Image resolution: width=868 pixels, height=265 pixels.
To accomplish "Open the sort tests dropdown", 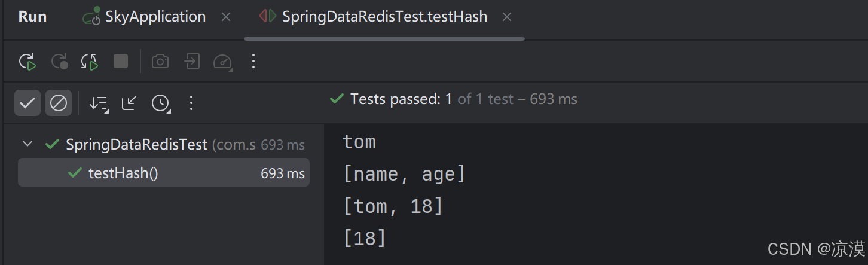I will 99,103.
